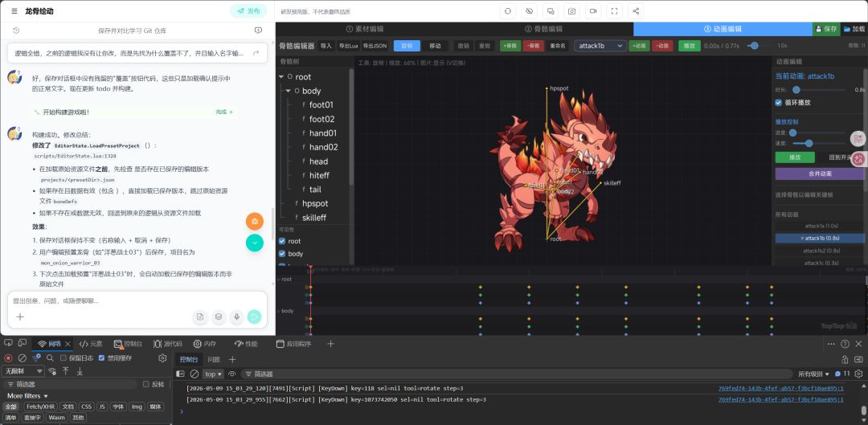Select the 旋转 rotate tool

click(407, 46)
